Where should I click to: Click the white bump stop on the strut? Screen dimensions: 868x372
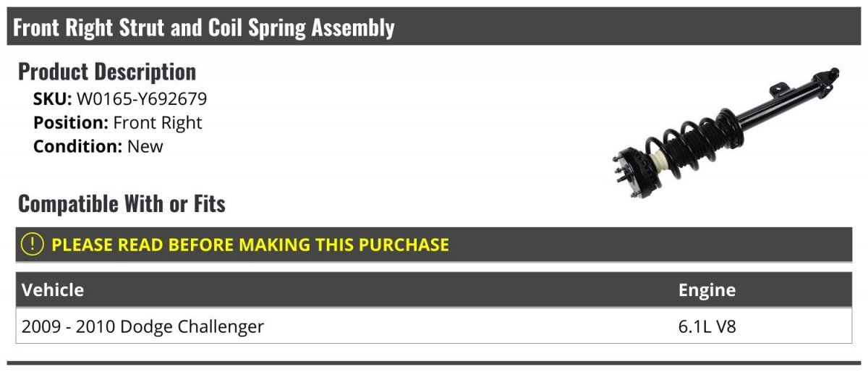(x=657, y=161)
